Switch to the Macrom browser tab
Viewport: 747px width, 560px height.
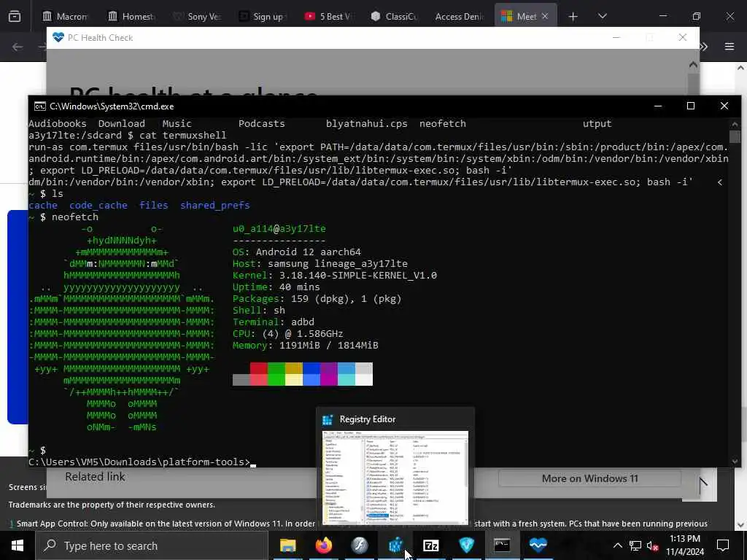(64, 16)
